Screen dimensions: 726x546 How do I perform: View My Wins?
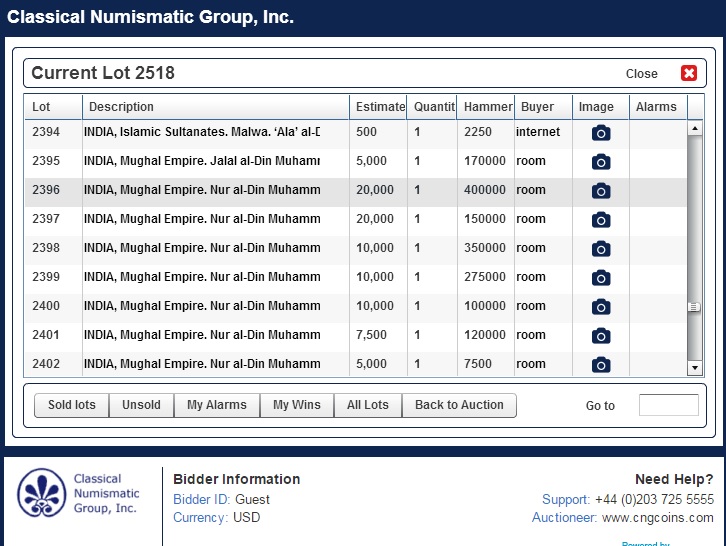tap(296, 405)
